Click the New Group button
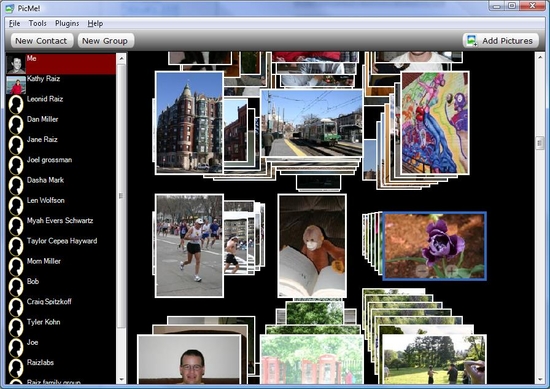 105,41
